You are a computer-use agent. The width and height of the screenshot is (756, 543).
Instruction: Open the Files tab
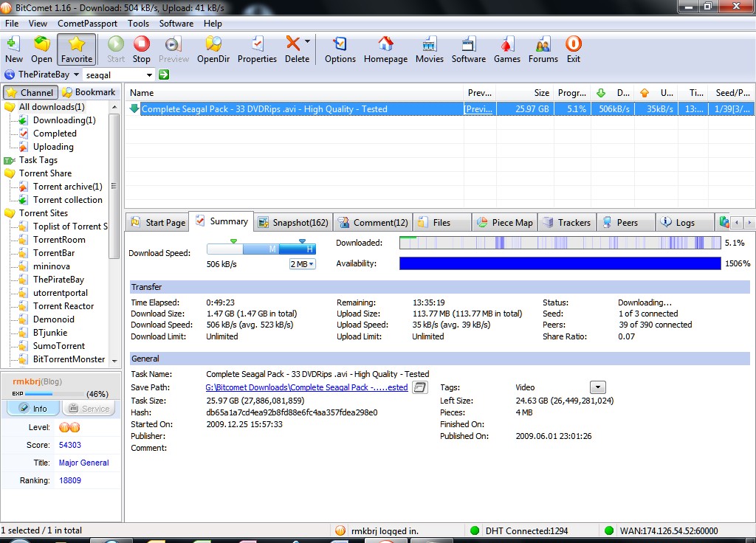pyautogui.click(x=442, y=222)
